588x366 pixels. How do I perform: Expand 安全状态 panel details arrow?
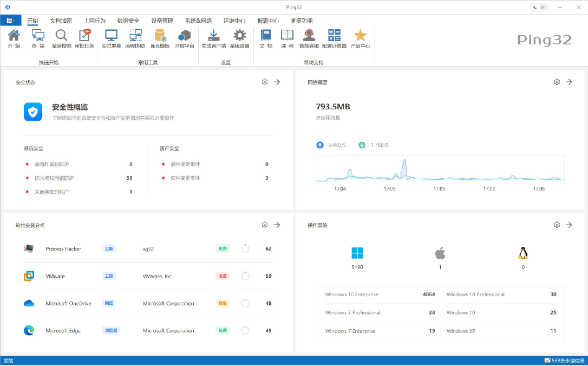point(277,81)
